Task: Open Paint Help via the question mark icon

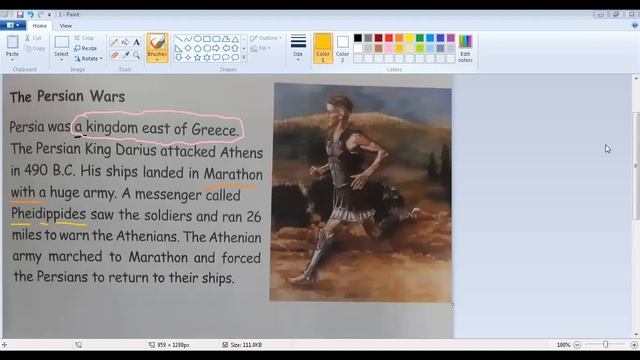Action: coord(635,25)
